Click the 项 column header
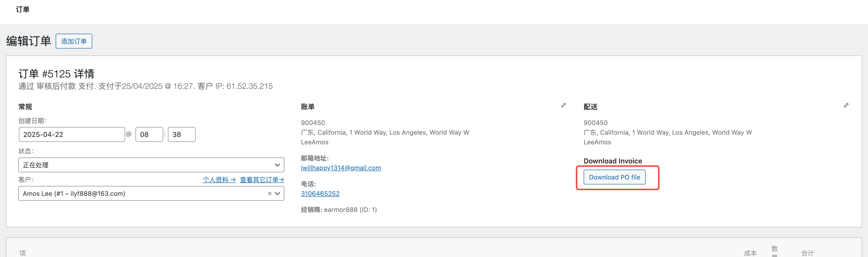This screenshot has height=257, width=868. [x=23, y=253]
